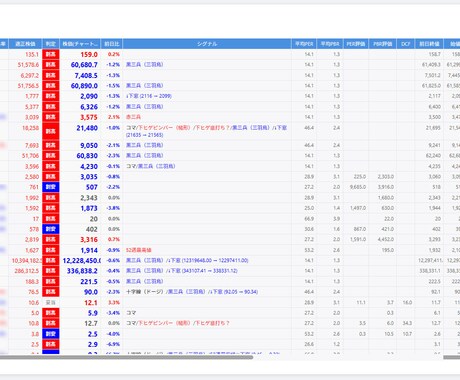460x380 pixels.
Task: Click the 黒三兵 signal in the 60,680.7 row
Action: (x=145, y=64)
